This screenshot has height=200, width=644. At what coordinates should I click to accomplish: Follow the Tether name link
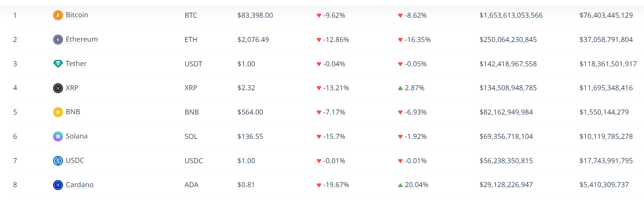76,64
